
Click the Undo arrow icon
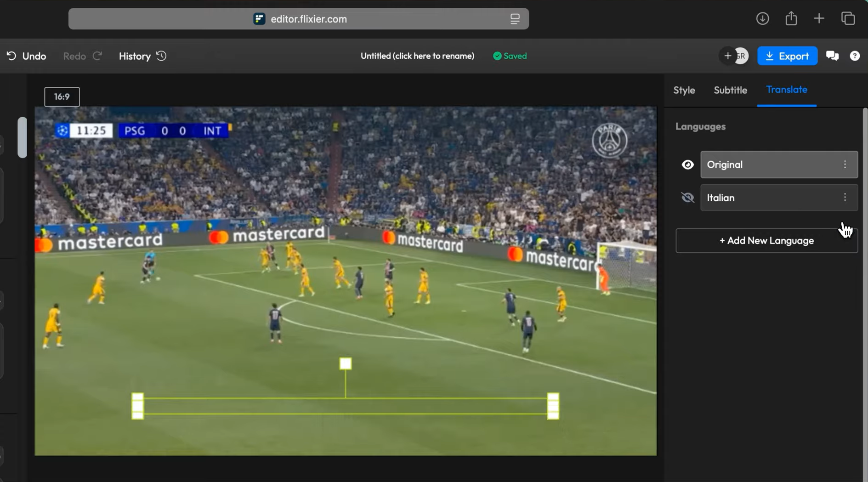(11, 55)
